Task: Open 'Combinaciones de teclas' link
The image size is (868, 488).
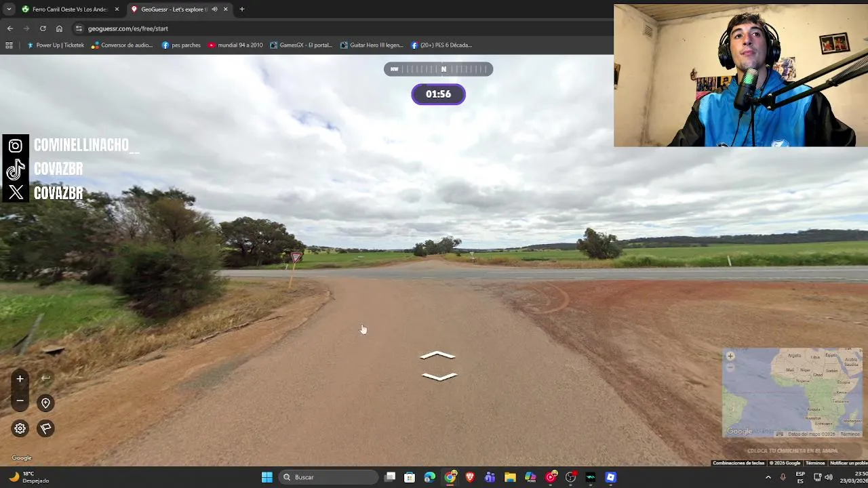Action: tap(738, 463)
